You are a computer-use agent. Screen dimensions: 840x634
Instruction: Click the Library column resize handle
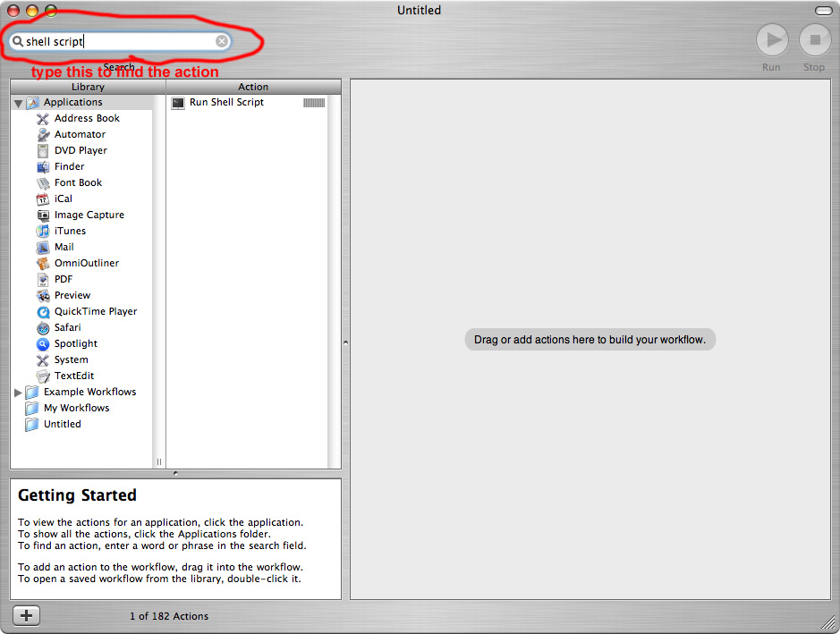pyautogui.click(x=159, y=461)
